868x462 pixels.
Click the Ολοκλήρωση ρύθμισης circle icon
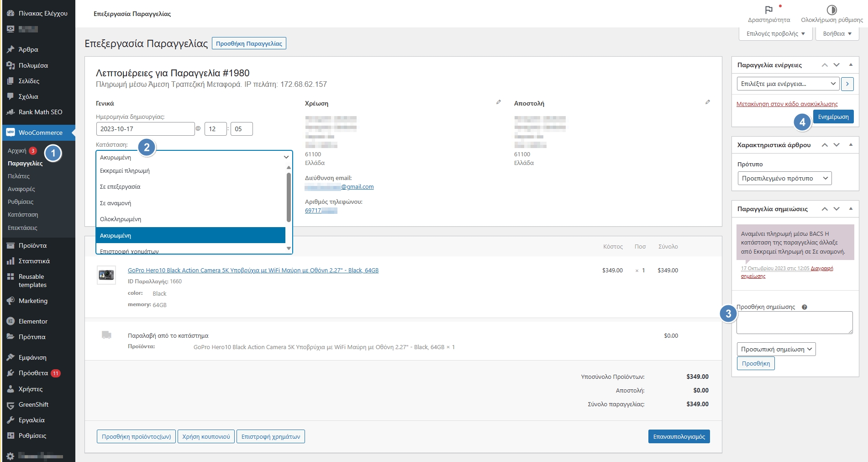tap(831, 10)
